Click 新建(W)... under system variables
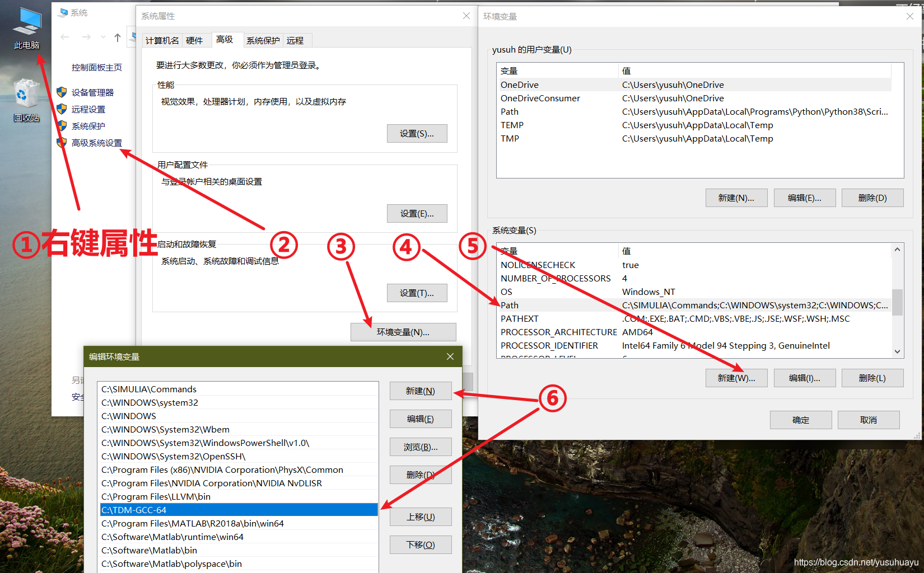This screenshot has width=924, height=573. click(736, 378)
